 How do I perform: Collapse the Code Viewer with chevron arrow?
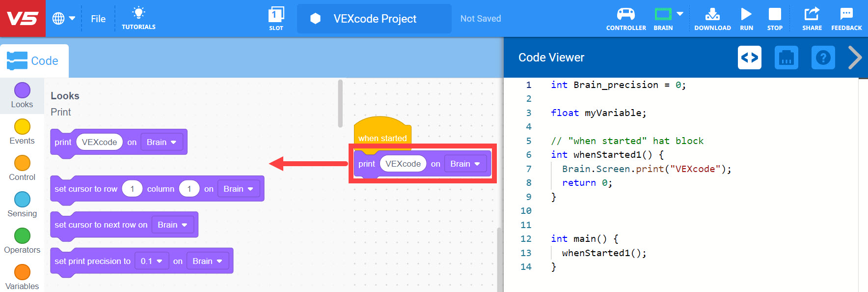click(x=855, y=58)
